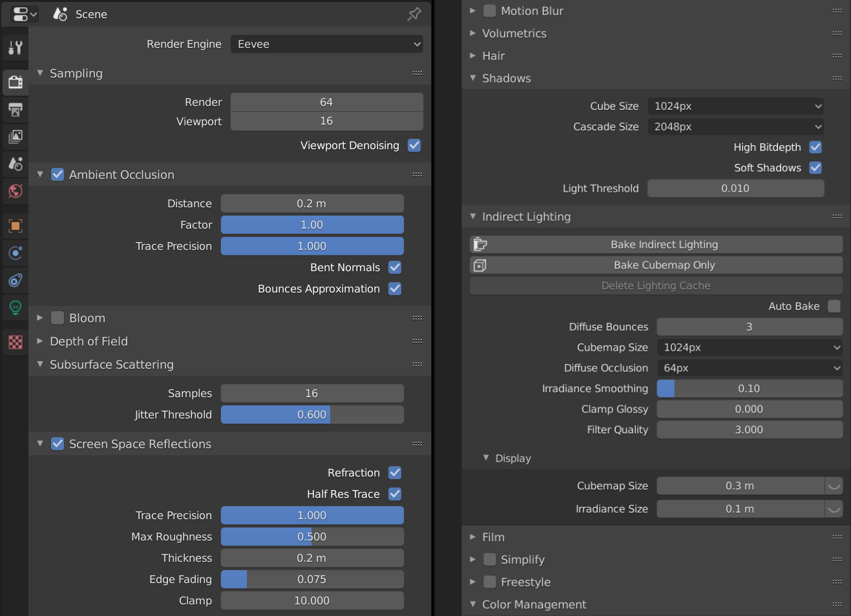Collapse the Indirect Lighting section

472,217
